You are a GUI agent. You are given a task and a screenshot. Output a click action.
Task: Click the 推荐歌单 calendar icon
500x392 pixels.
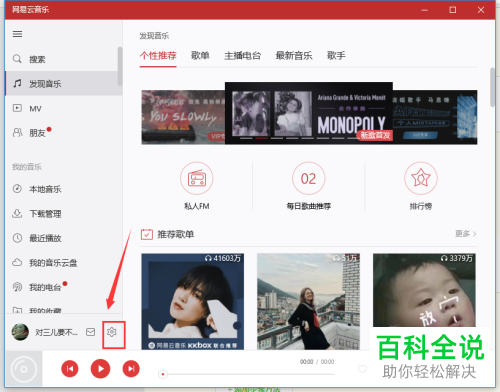[147, 234]
